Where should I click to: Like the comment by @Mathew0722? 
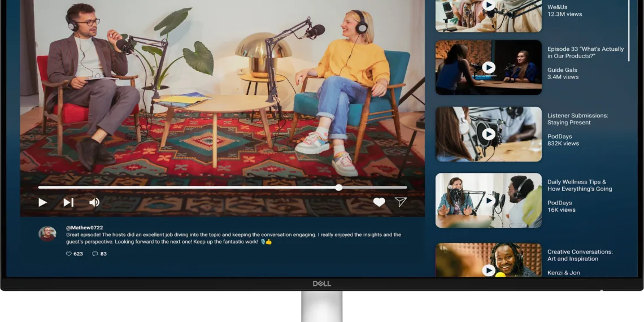click(69, 254)
